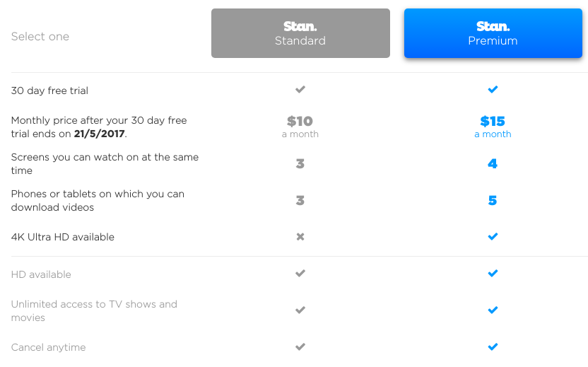Click the grey checkmark for Unlimited access row
The height and width of the screenshot is (367, 588).
300,310
